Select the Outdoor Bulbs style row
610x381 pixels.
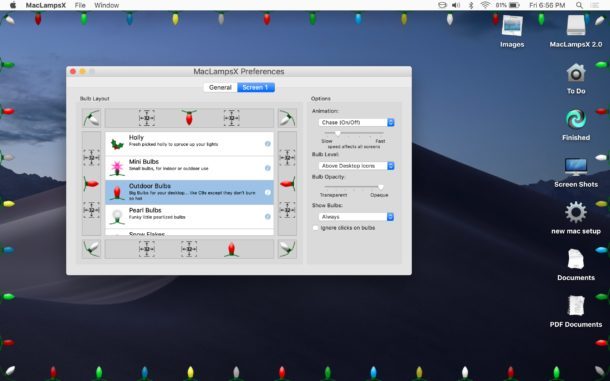pos(189,192)
